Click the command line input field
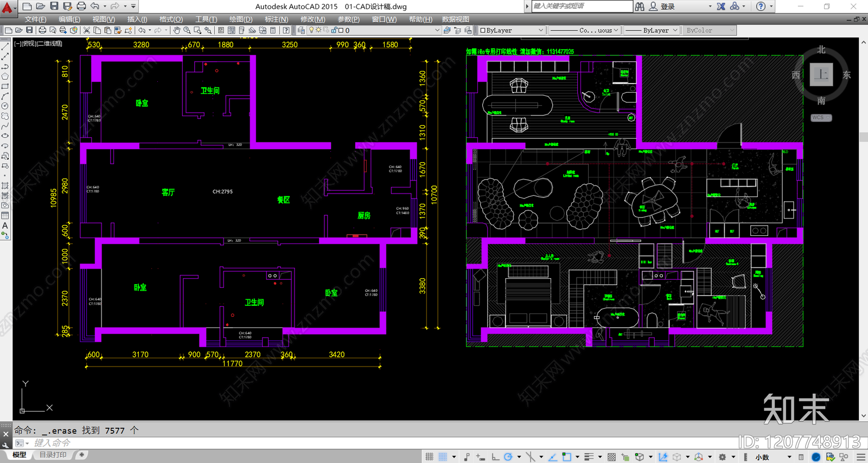 point(380,443)
